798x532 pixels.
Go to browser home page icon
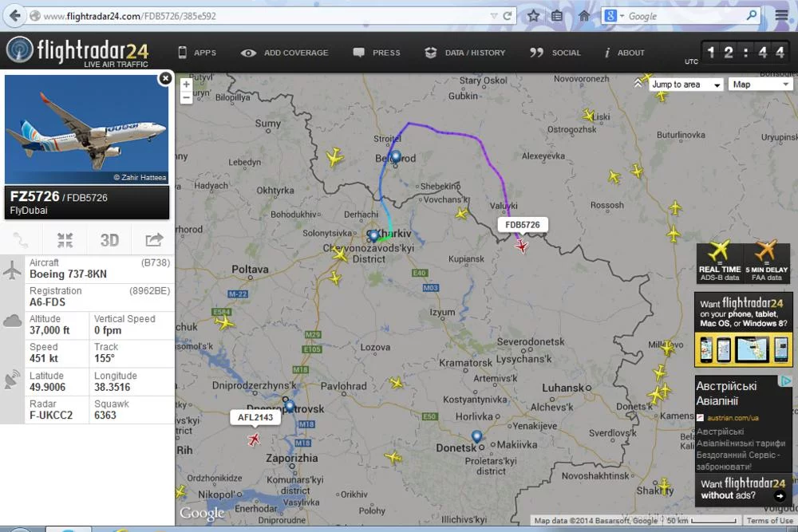(584, 16)
